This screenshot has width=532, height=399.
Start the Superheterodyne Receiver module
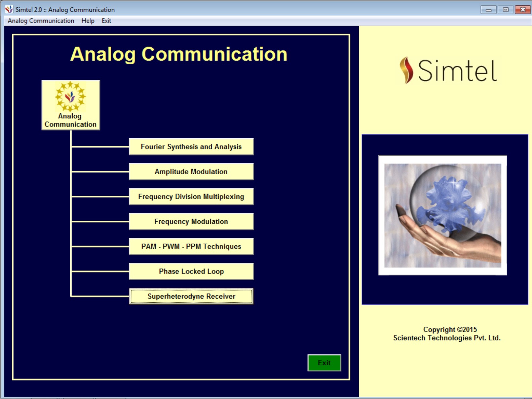pos(191,296)
